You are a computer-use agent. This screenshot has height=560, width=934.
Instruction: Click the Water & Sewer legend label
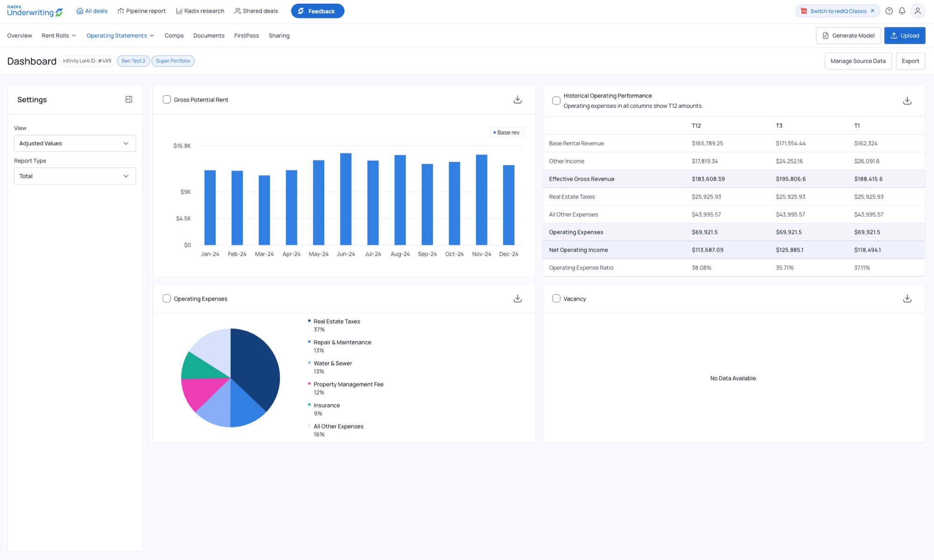[x=333, y=363]
